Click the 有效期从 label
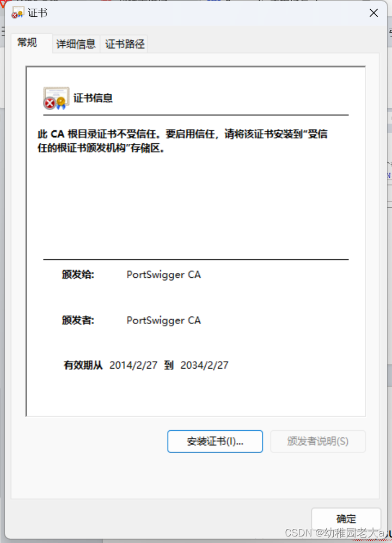This screenshot has height=543, width=392. tap(83, 365)
